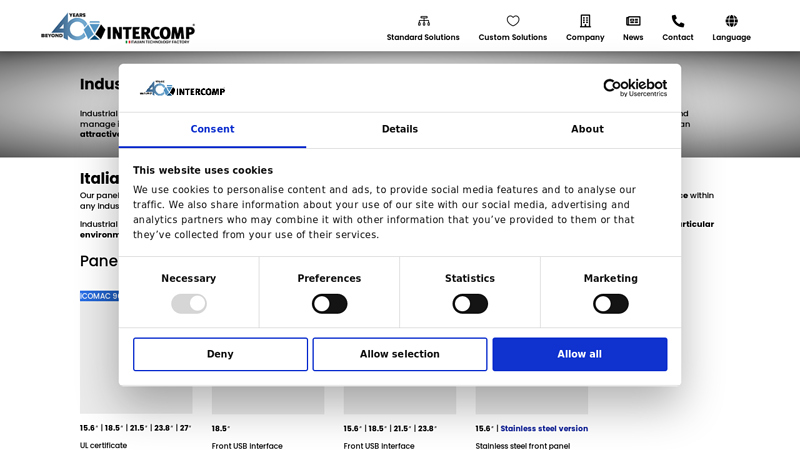The image size is (800, 450).
Task: Enable the Preferences cookie toggle
Action: pyautogui.click(x=329, y=304)
